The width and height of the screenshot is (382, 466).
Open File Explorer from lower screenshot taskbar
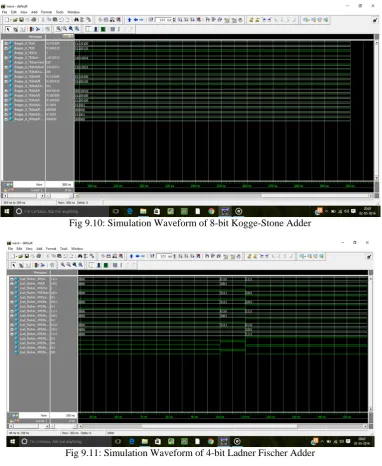point(144,441)
